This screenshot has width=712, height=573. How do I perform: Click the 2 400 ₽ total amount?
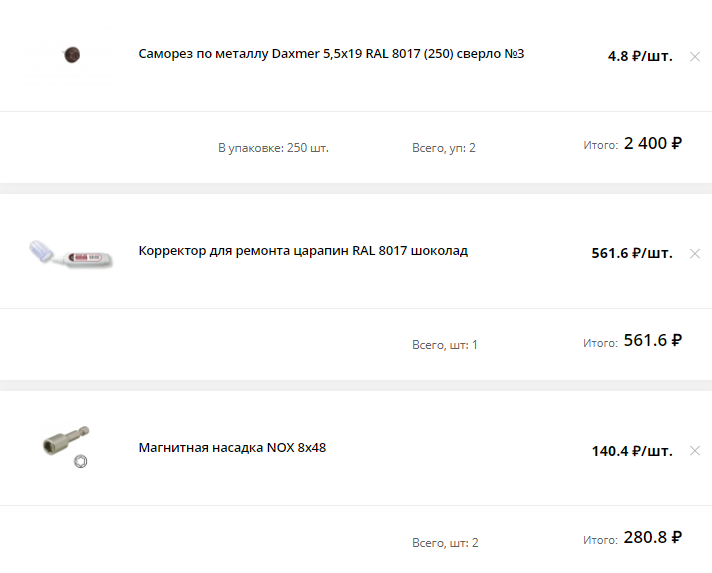point(652,143)
